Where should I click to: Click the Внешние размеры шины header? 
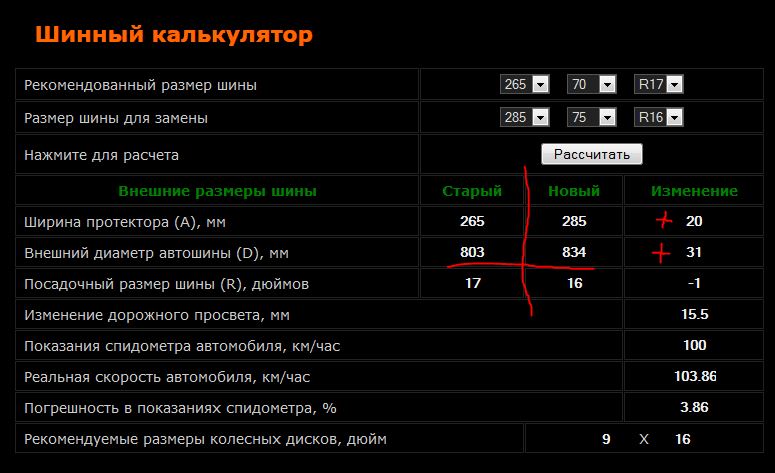coord(217,191)
